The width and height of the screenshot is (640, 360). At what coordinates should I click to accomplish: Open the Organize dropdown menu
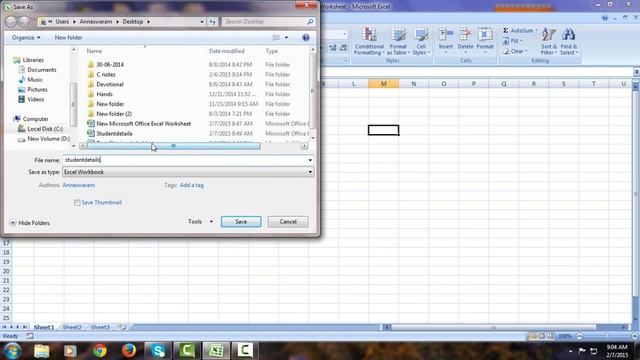[x=26, y=38]
